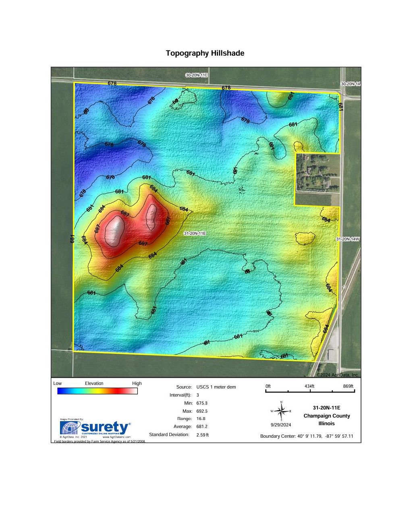Click the 9/29/2024 date under compass
The height and width of the screenshot is (532, 411).
pos(280,425)
